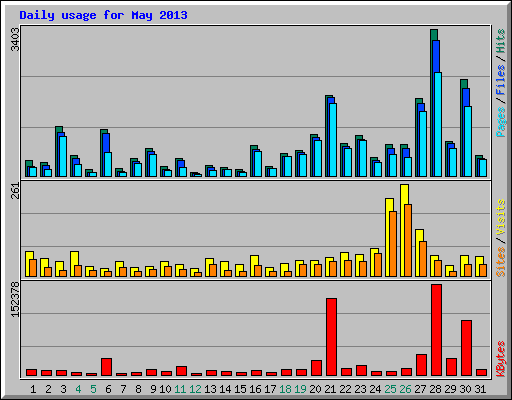Click the cyan pages bar for day 20

318,158
